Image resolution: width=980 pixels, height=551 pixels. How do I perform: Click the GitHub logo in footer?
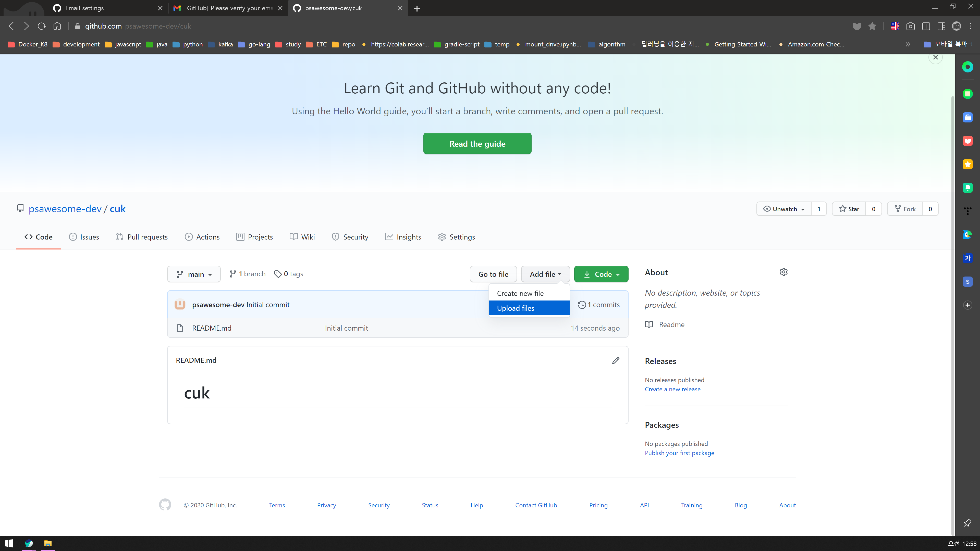[165, 505]
